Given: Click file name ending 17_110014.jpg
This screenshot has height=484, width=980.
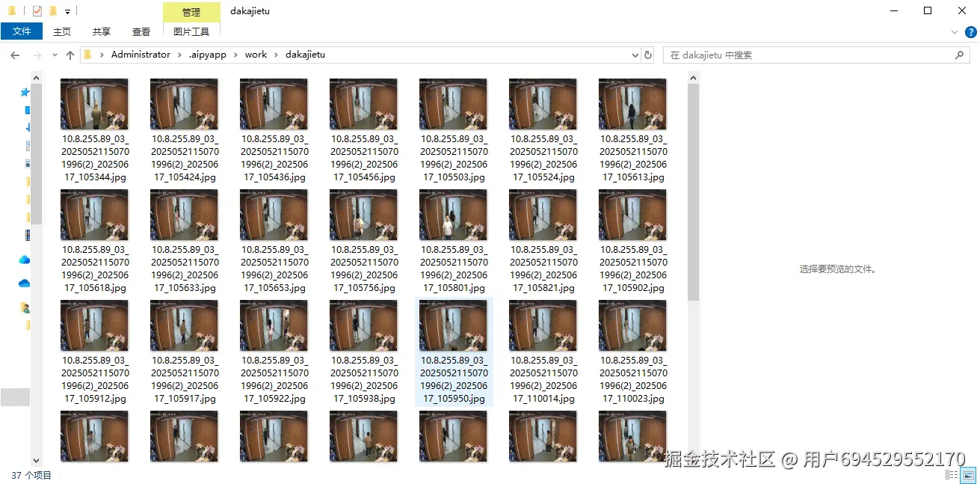Looking at the screenshot, I should (x=543, y=379).
